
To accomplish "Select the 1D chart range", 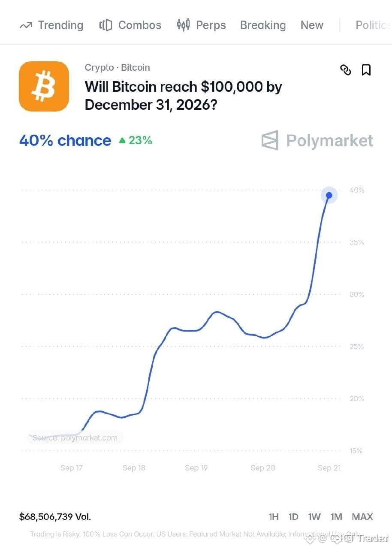I will pos(293,516).
